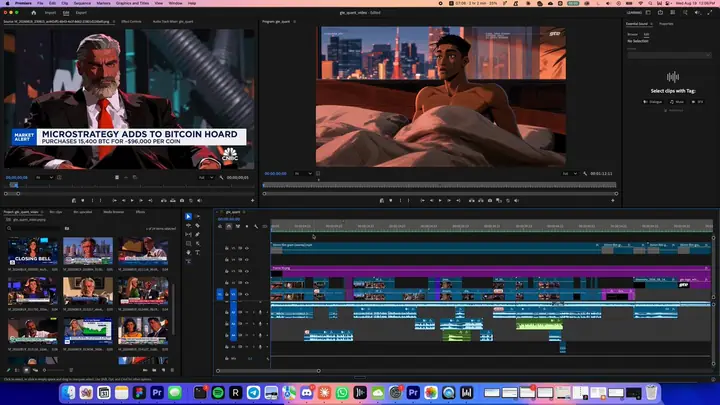Open the Media Browser tab

click(x=113, y=212)
